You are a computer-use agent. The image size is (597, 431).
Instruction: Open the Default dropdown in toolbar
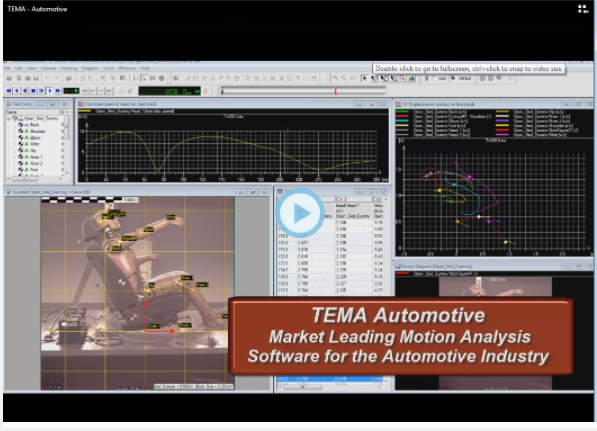coord(462,78)
